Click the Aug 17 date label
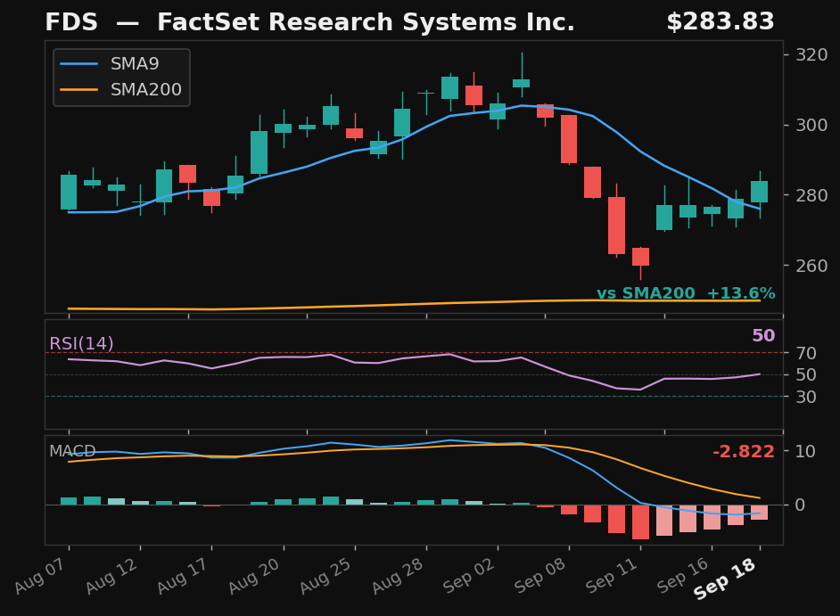Image resolution: width=840 pixels, height=616 pixels. [185, 575]
